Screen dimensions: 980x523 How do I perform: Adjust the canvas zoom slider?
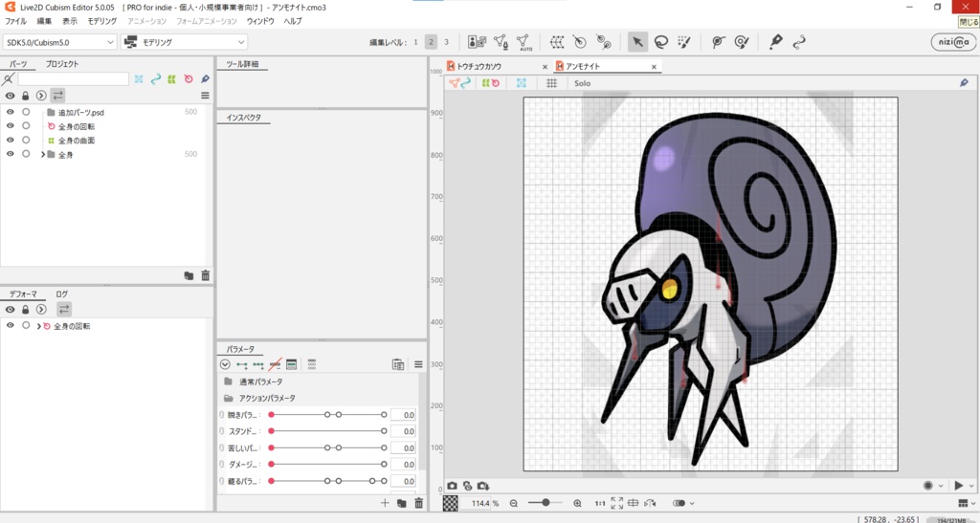click(x=545, y=503)
